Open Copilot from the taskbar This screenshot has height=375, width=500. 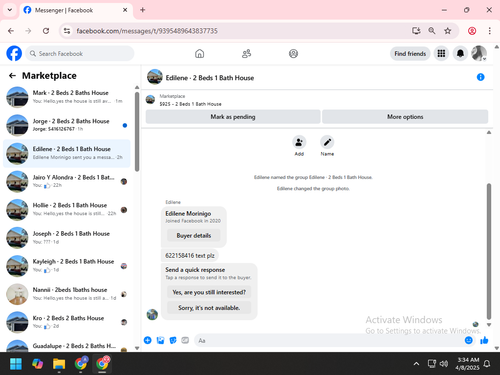[x=37, y=364]
